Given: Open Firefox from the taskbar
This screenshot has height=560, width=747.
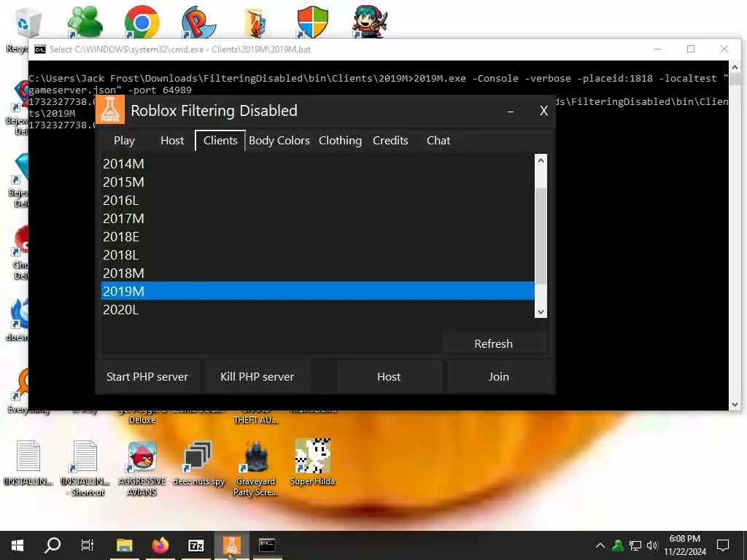Looking at the screenshot, I should (160, 545).
